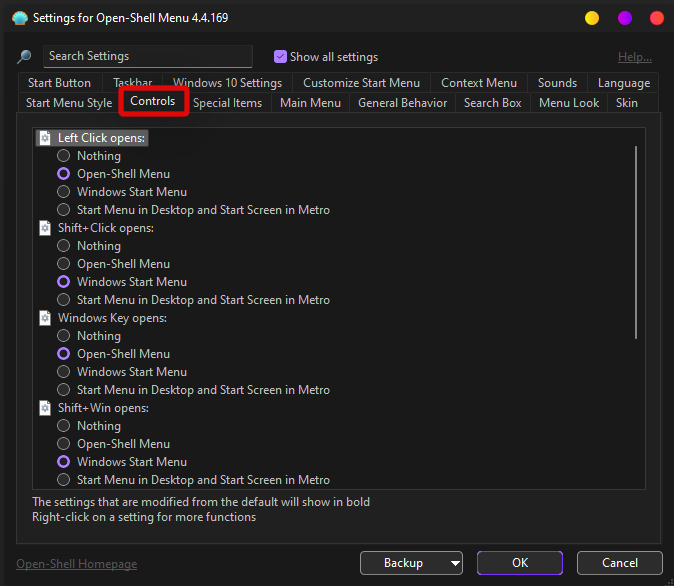Select Nothing under Left Click opens
The width and height of the screenshot is (674, 586).
click(x=64, y=156)
